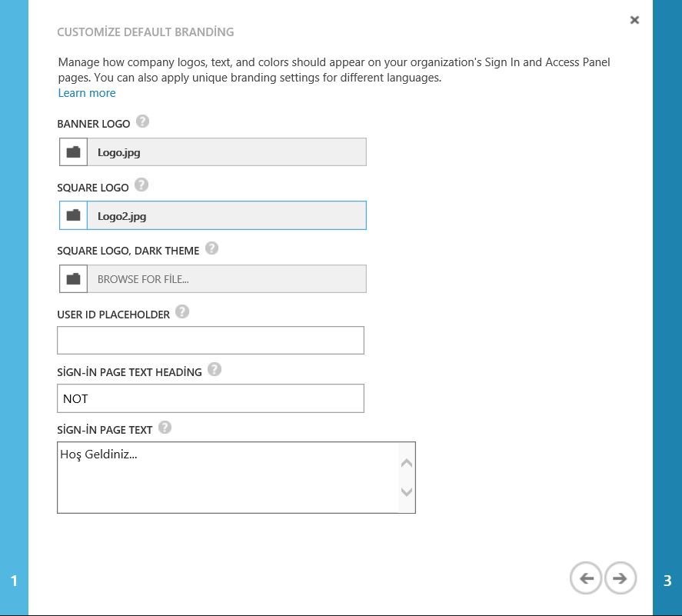Show help for Sign-in Page Text
This screenshot has width=682, height=616.
[x=165, y=428]
